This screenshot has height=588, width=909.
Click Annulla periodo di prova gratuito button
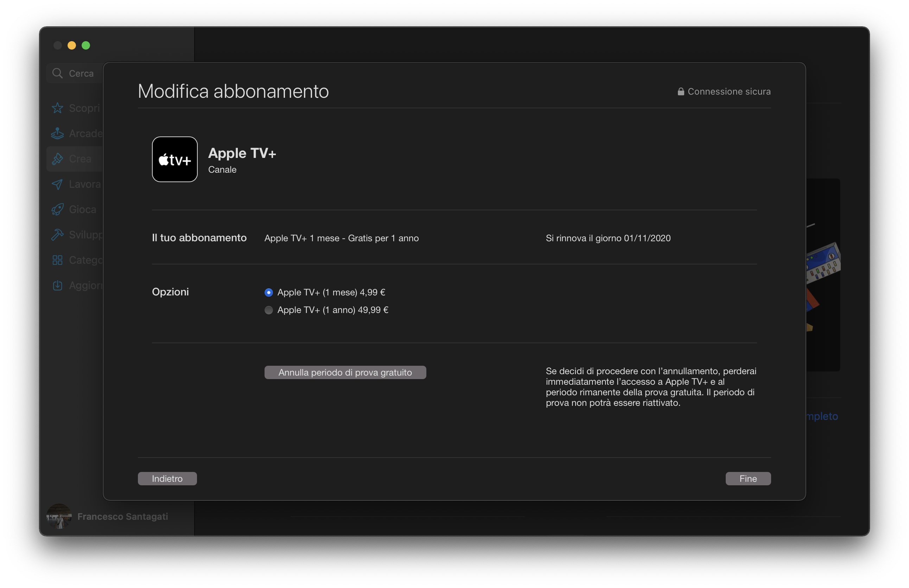345,372
